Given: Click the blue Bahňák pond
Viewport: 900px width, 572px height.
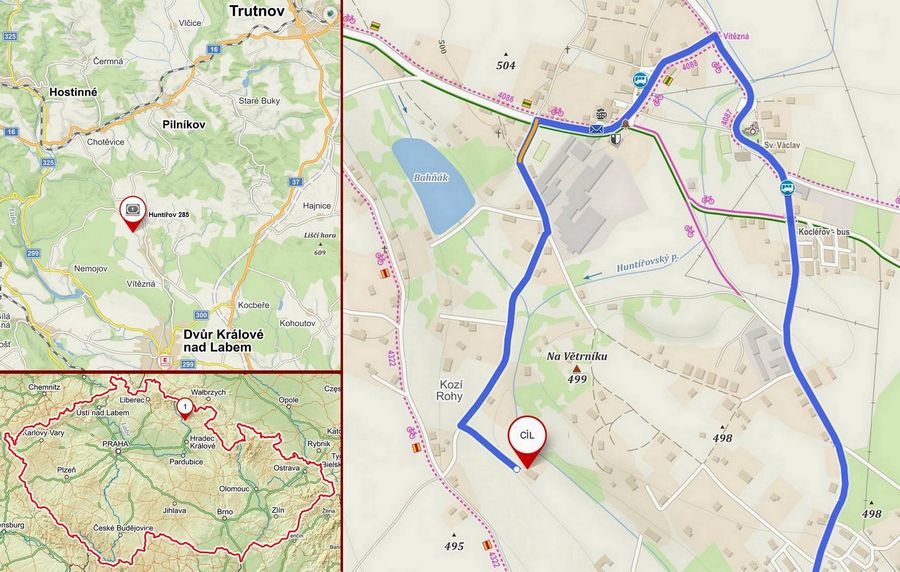Looking at the screenshot, I should coord(432,185).
